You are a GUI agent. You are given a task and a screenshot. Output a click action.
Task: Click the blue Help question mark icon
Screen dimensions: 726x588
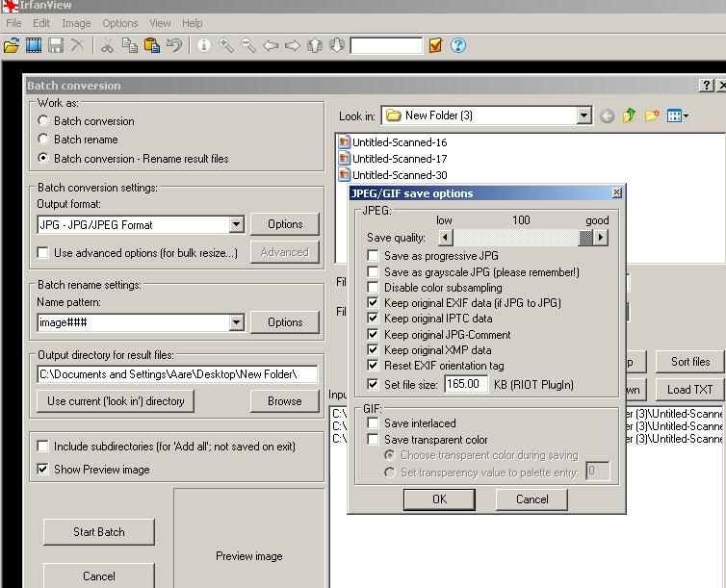[x=458, y=45]
